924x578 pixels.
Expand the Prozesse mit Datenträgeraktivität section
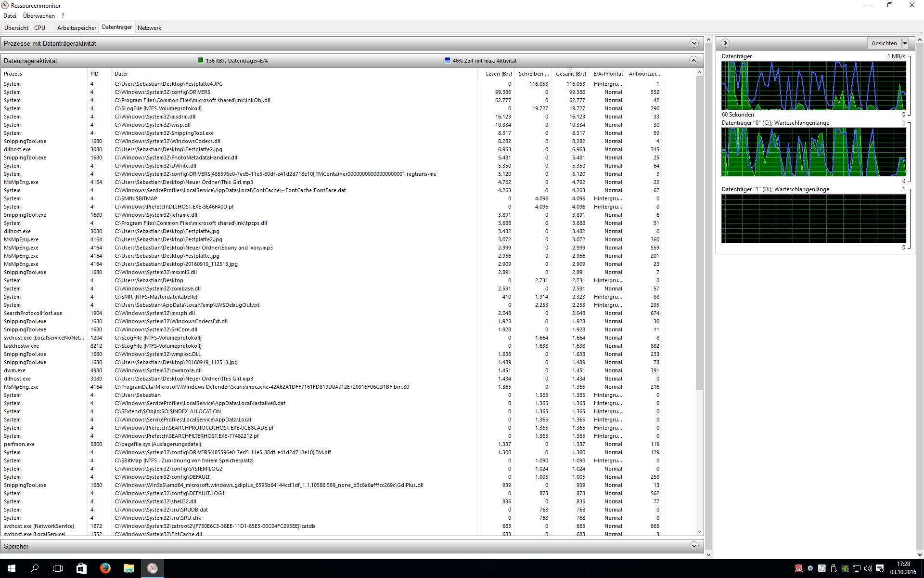click(693, 43)
